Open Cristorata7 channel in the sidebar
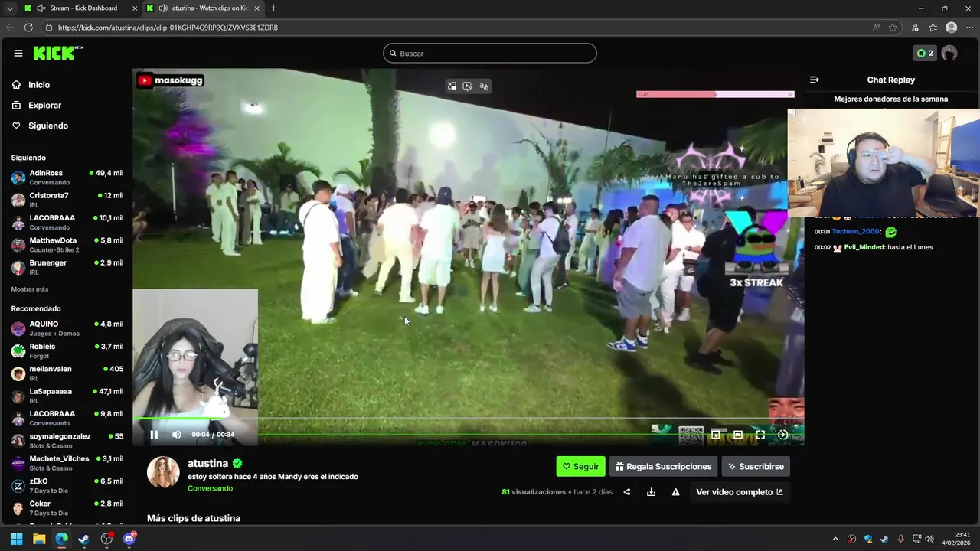 click(67, 200)
